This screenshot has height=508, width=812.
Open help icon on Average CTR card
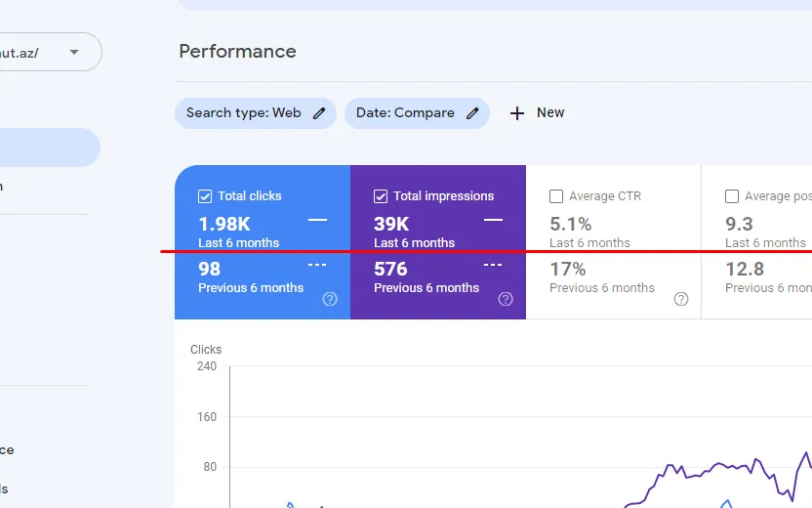coord(681,299)
